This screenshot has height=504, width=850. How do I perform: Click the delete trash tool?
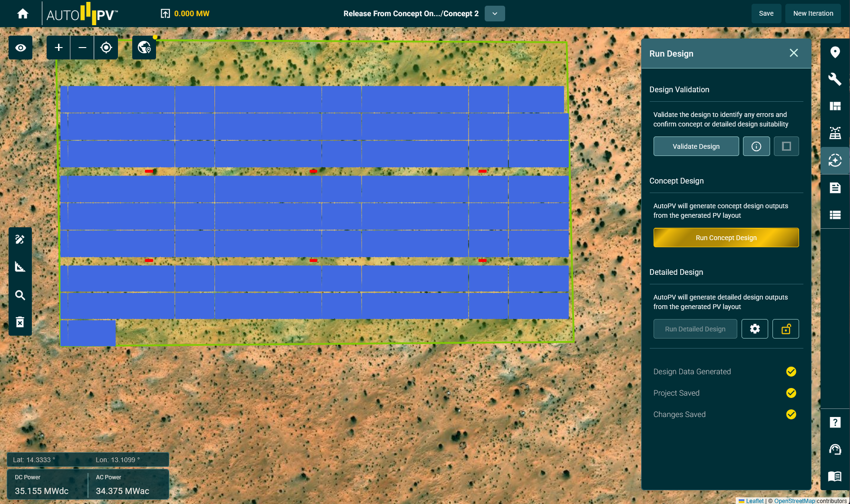20,322
